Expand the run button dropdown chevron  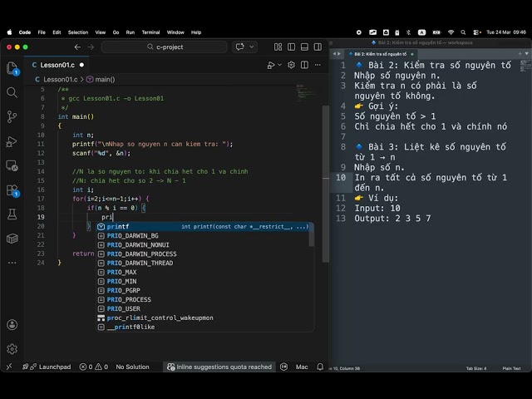(279, 65)
